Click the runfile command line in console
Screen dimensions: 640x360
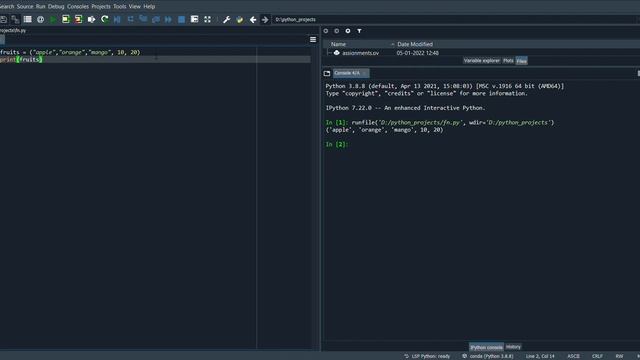(440, 122)
